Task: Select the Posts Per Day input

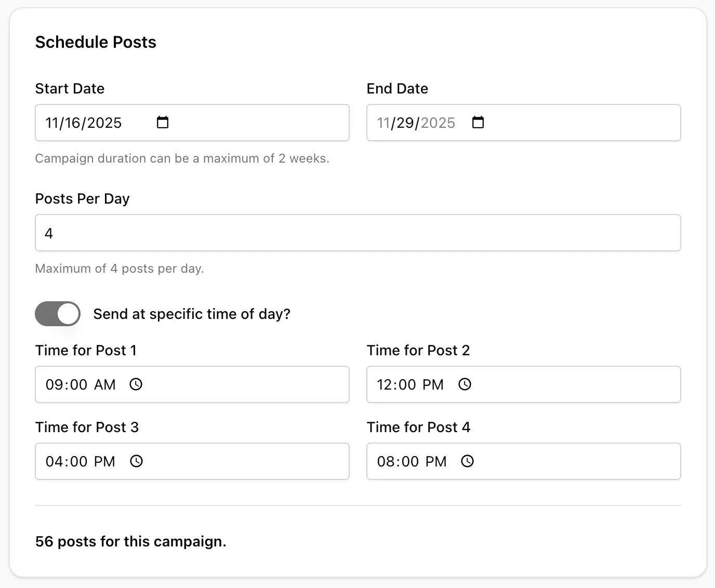Action: (x=357, y=233)
